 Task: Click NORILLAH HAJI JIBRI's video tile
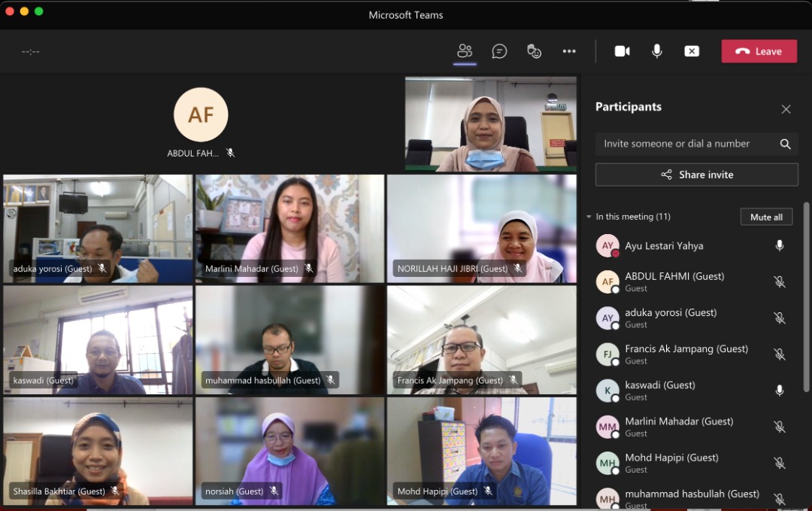(x=482, y=229)
